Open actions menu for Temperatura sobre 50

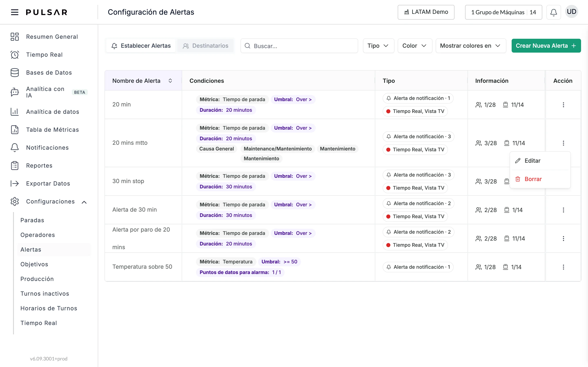pyautogui.click(x=563, y=267)
